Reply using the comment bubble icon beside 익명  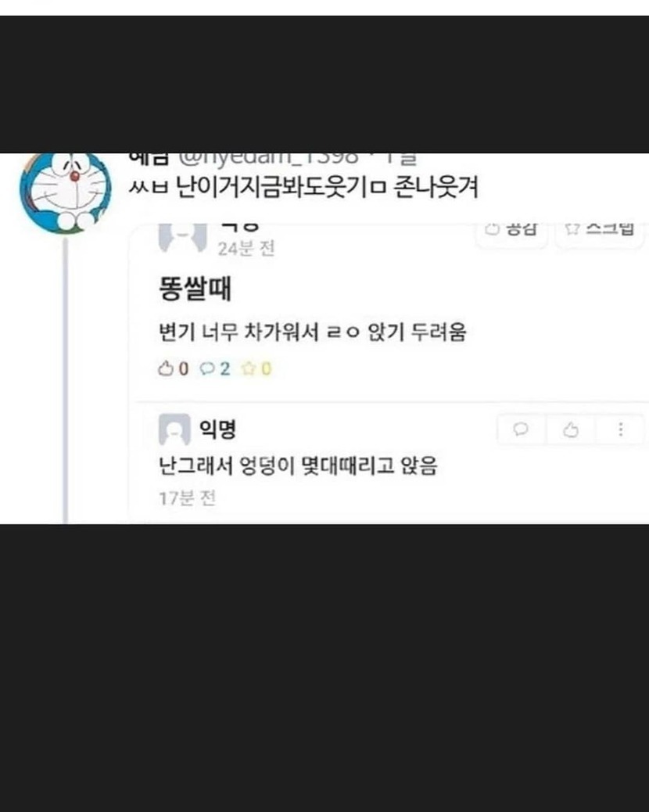(x=522, y=429)
